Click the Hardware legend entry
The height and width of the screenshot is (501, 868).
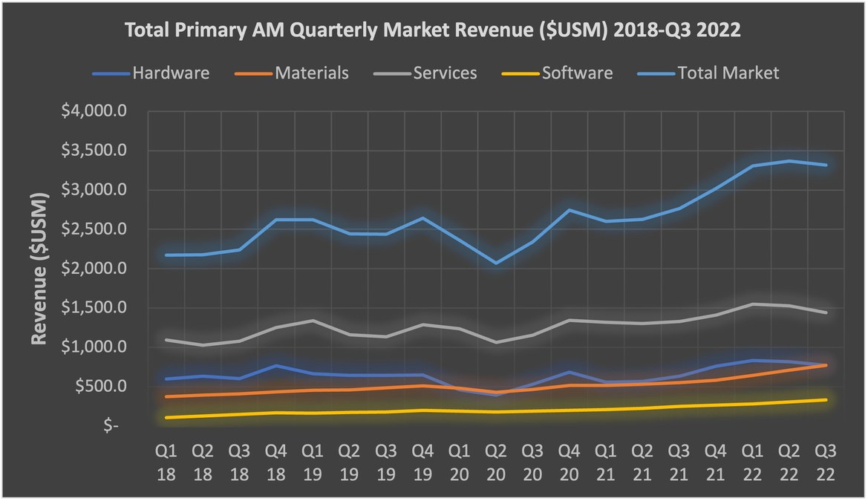click(151, 73)
